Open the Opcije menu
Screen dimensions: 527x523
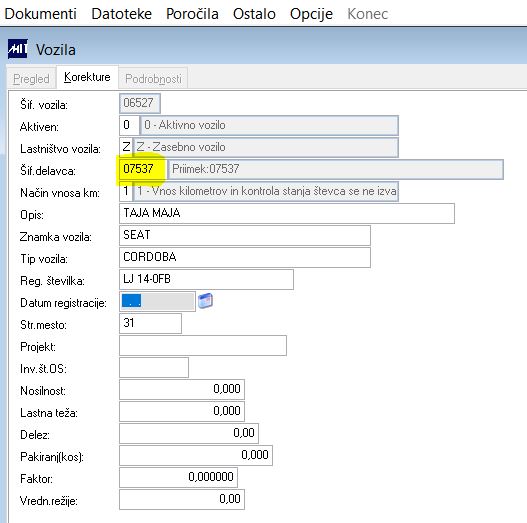coord(311,14)
